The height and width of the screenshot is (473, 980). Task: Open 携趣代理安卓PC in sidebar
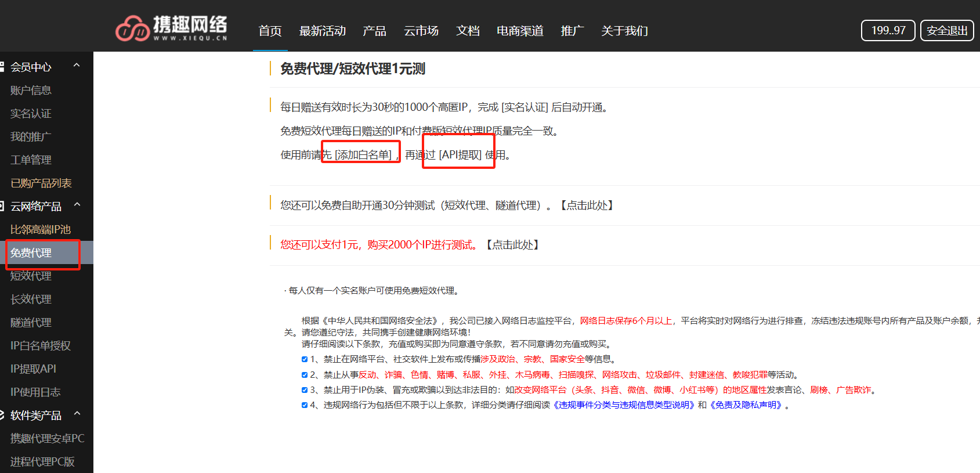(x=47, y=438)
